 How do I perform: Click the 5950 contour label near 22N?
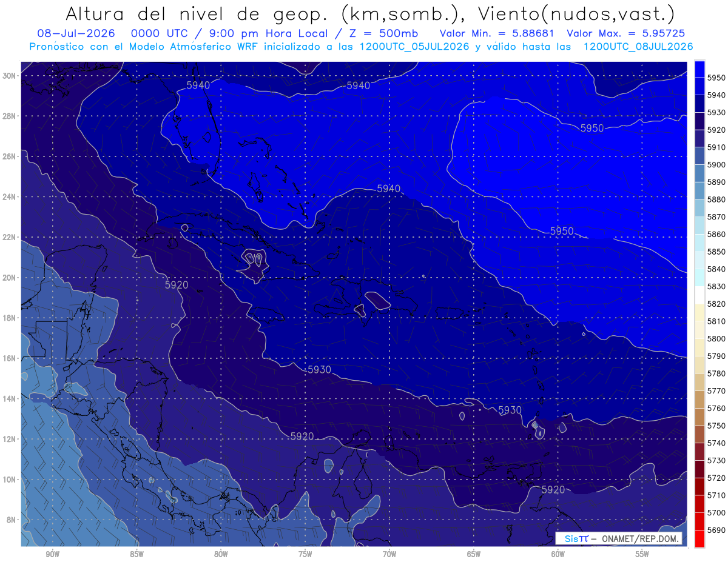click(562, 231)
